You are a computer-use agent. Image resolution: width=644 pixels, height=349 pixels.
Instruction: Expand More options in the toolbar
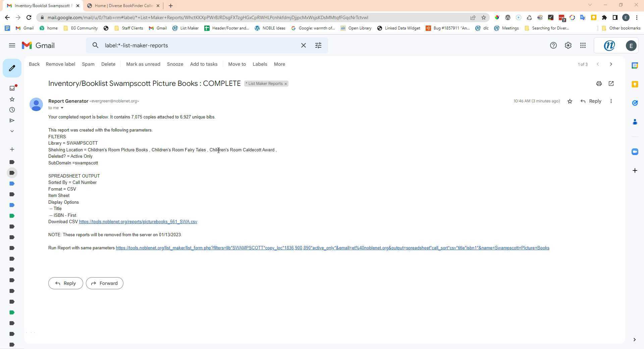tap(279, 64)
